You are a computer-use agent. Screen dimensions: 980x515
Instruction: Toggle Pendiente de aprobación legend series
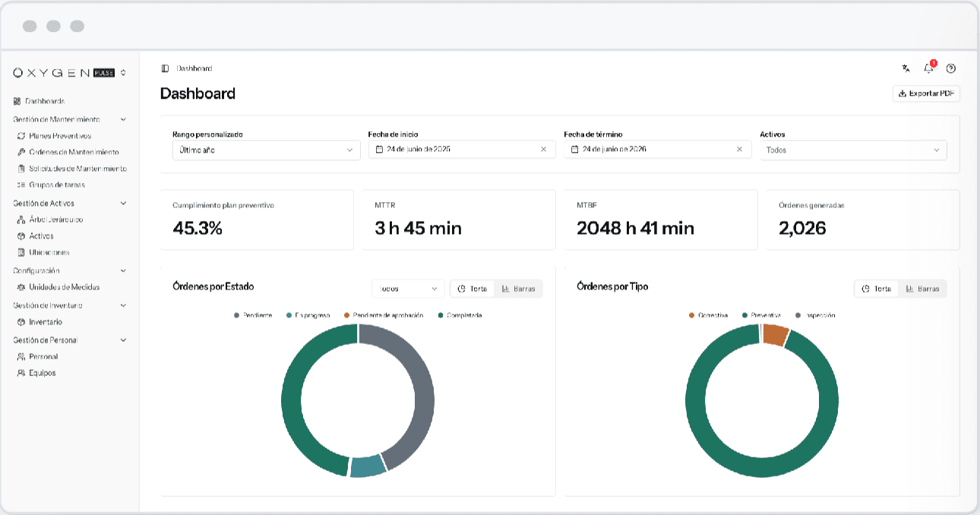point(384,315)
